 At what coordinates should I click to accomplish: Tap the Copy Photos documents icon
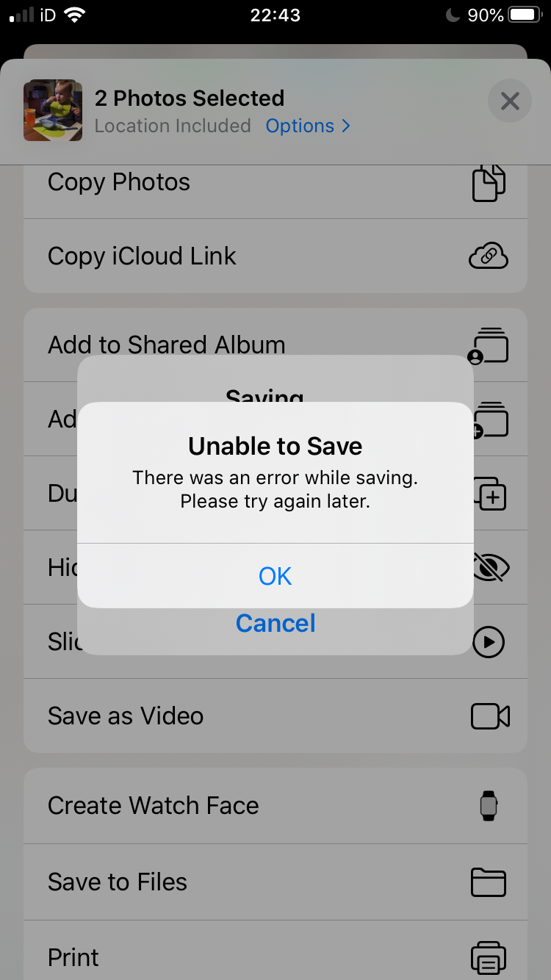pyautogui.click(x=489, y=183)
